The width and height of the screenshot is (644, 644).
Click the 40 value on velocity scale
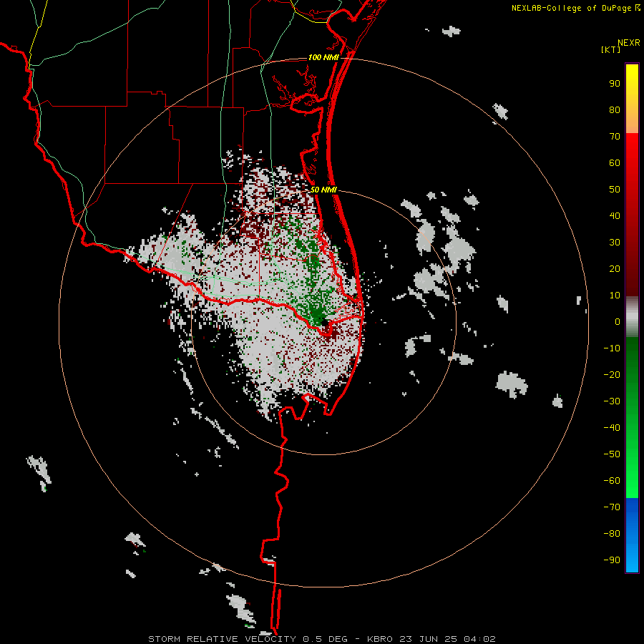pos(615,216)
